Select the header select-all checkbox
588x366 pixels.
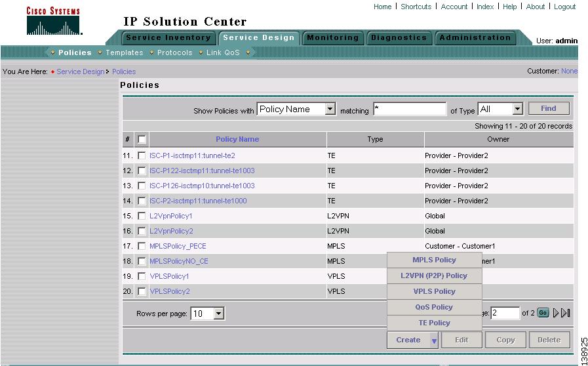click(142, 139)
